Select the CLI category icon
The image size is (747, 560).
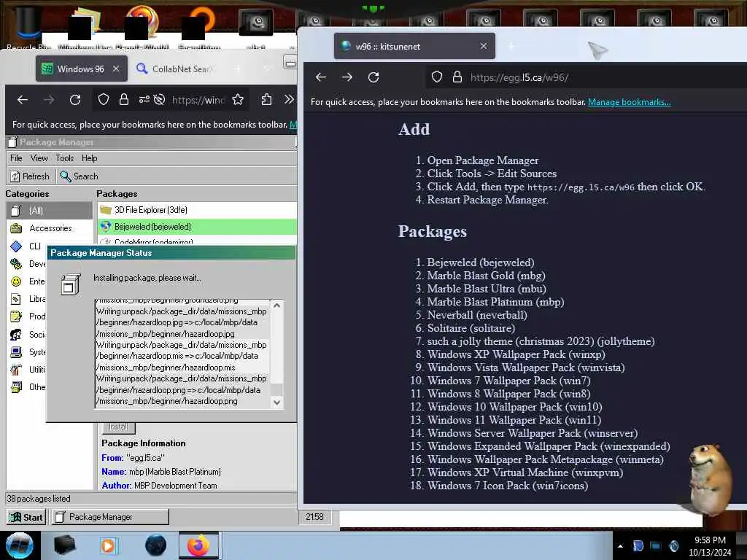pos(16,246)
